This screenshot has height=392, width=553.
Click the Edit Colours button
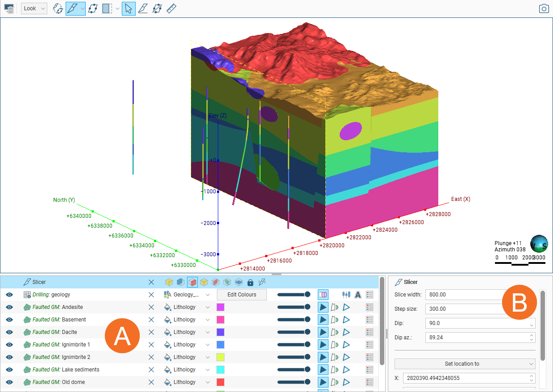pos(242,295)
